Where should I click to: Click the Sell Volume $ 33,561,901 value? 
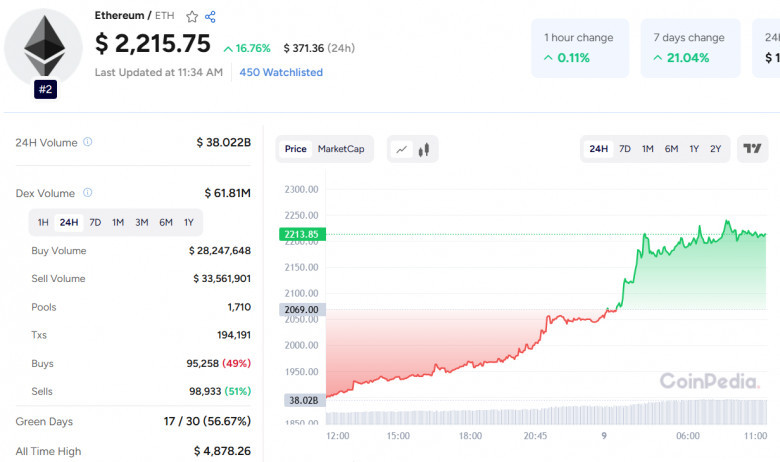pyautogui.click(x=222, y=278)
